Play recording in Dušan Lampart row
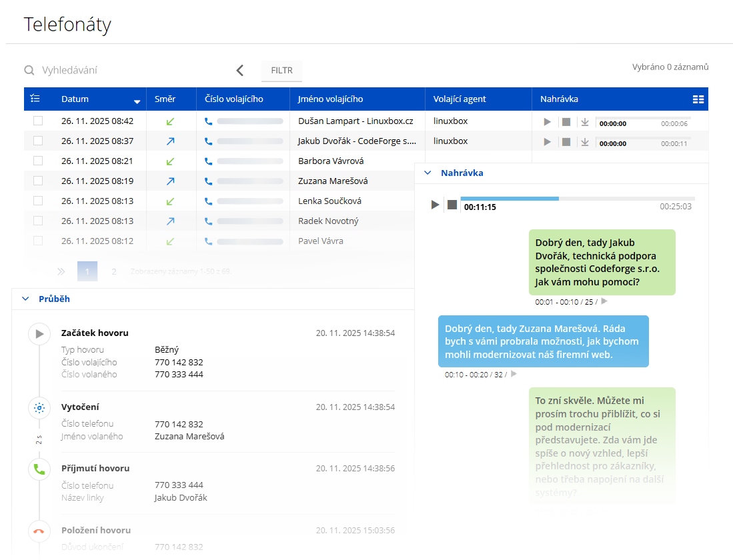The image size is (733, 560). pos(548,122)
